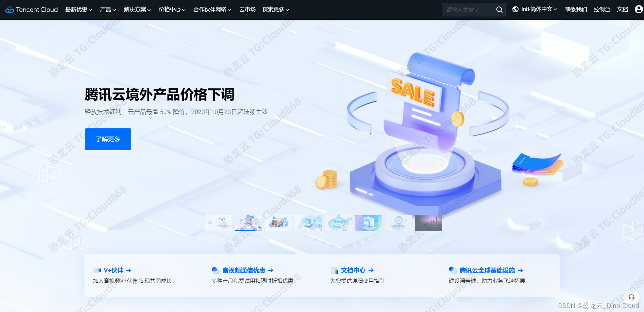Select the dark city skyline carousel thumbnail
This screenshot has width=644, height=312.
coord(429,223)
